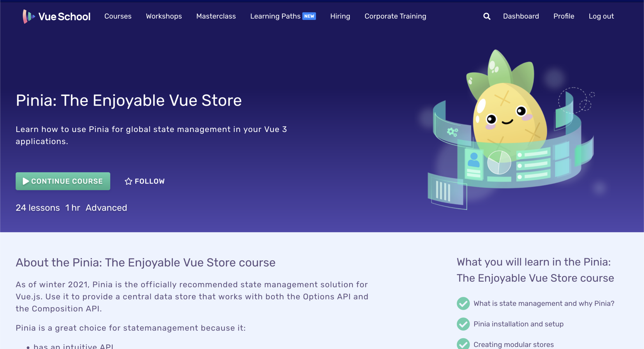Click the star icon beside Follow

(128, 181)
